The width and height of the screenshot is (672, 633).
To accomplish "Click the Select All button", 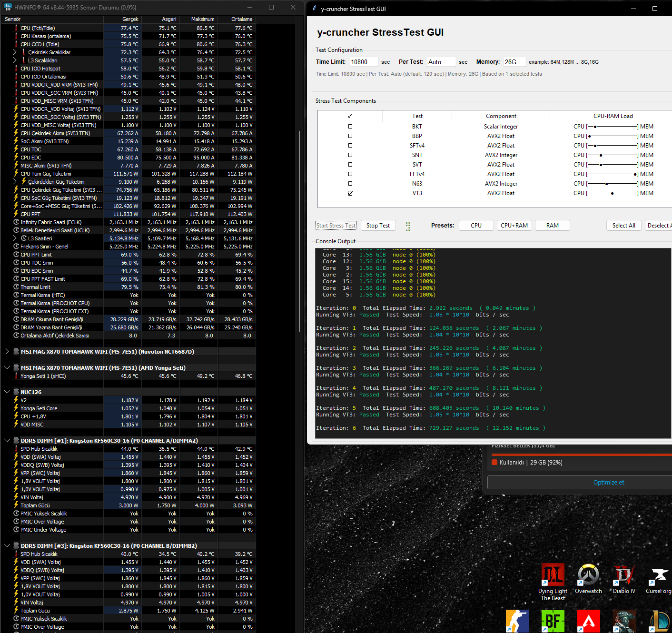I will pos(624,226).
